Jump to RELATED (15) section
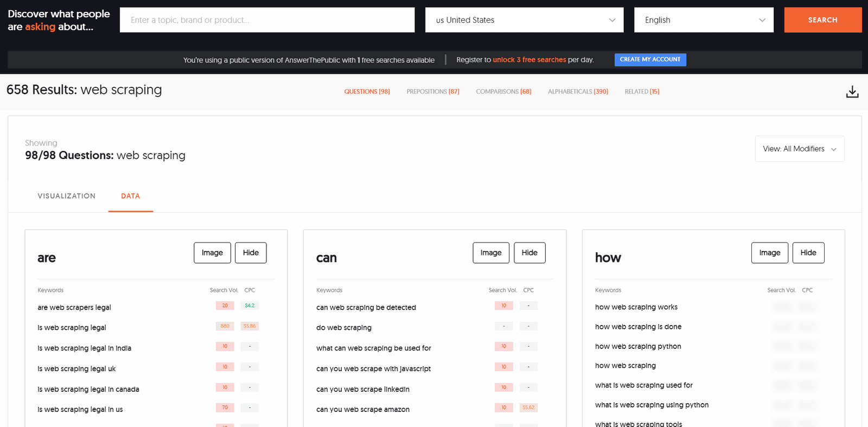 (x=642, y=92)
